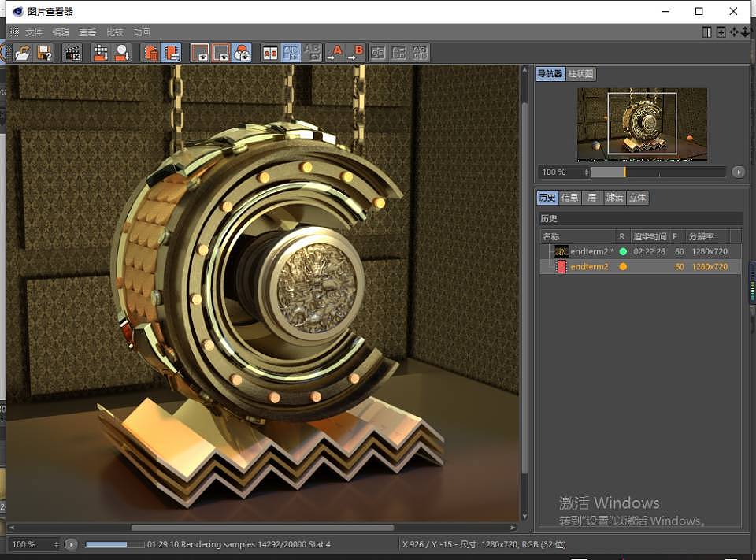Open the 动画 menu
The width and height of the screenshot is (756, 560).
point(142,32)
